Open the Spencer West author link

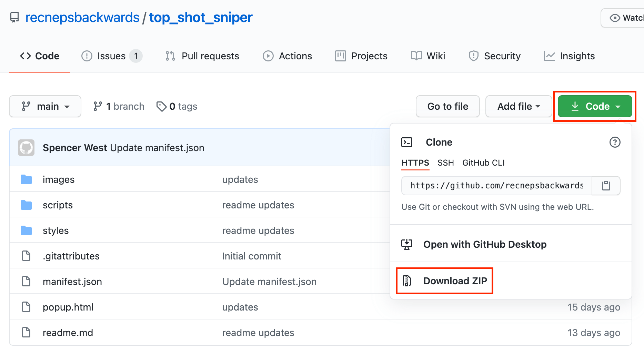point(75,148)
